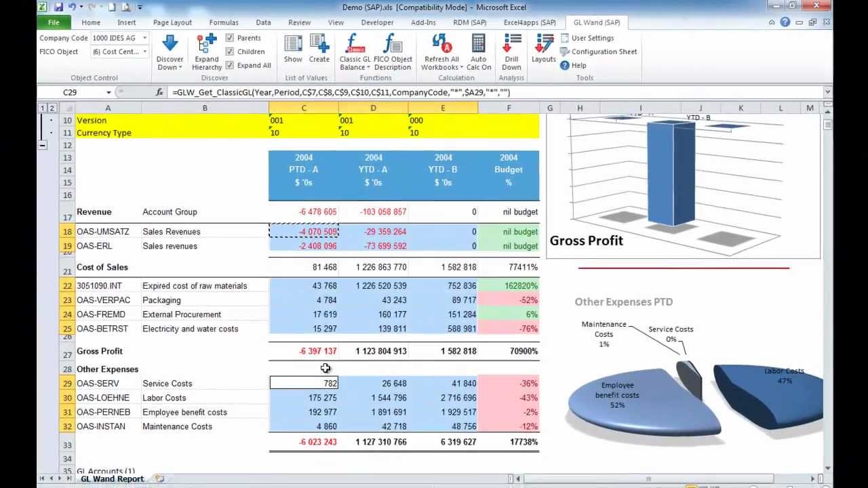868x488 pixels.
Task: Open the Name Box dropdown arrow
Action: pyautogui.click(x=108, y=92)
